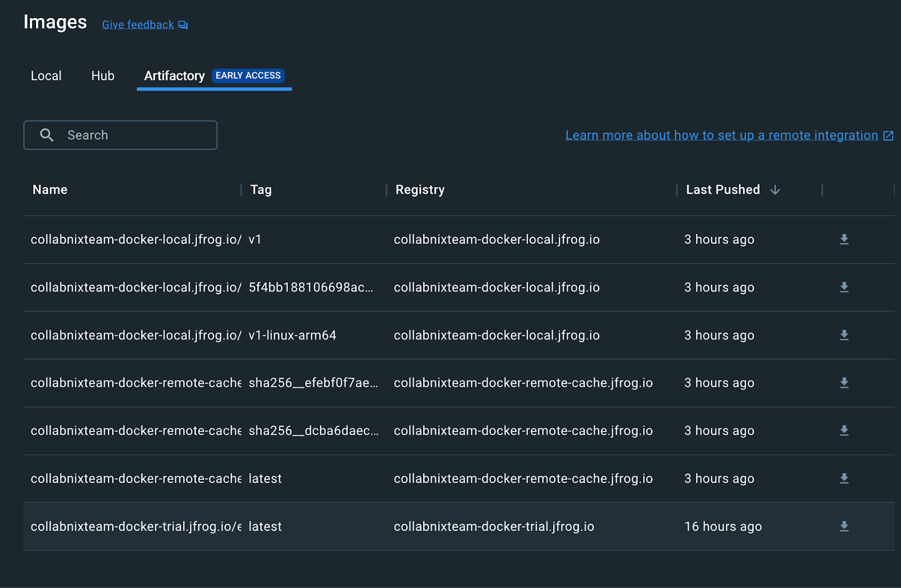901x588 pixels.
Task: Select the sha256__efebf0f7ae tag cell
Action: [x=313, y=383]
